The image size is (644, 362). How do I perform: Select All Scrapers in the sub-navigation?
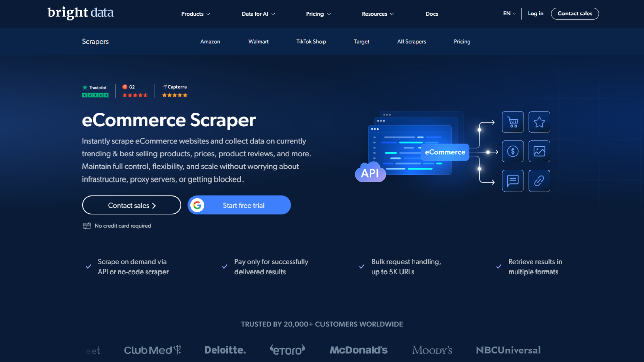412,42
